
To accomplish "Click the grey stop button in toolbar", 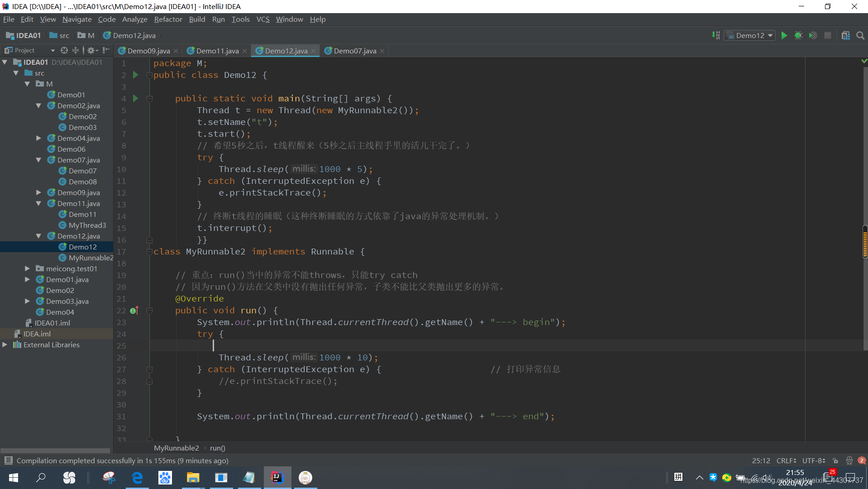I will click(x=828, y=35).
